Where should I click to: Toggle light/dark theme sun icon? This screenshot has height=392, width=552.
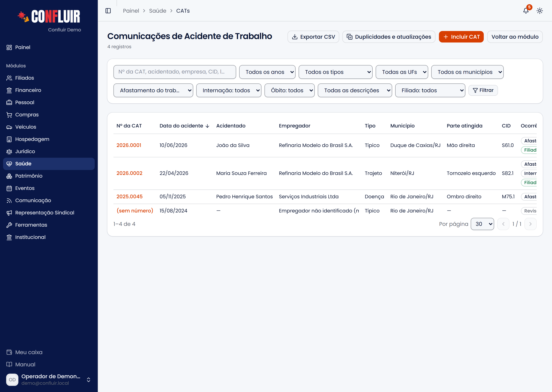coord(540,11)
